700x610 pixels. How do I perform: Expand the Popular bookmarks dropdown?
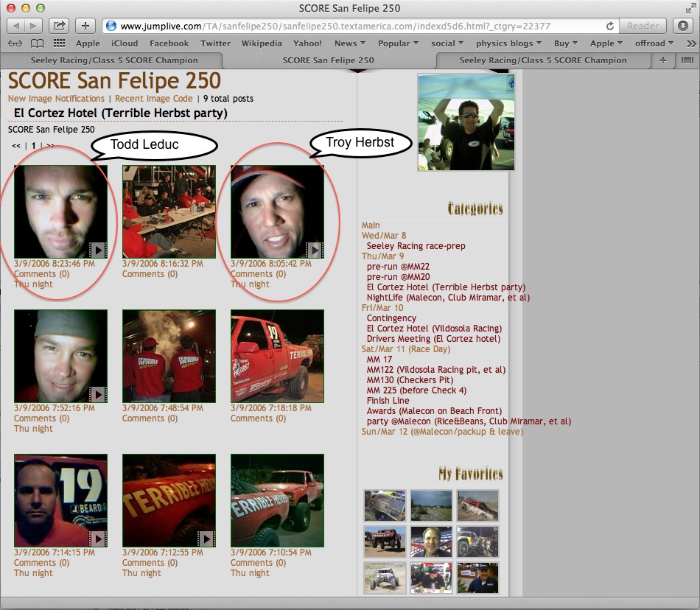[x=398, y=43]
